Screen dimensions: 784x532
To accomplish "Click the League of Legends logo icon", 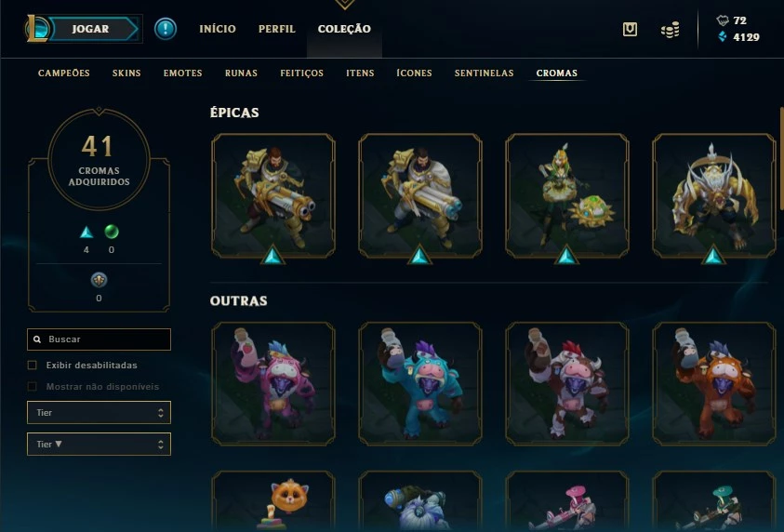I will click(x=36, y=29).
